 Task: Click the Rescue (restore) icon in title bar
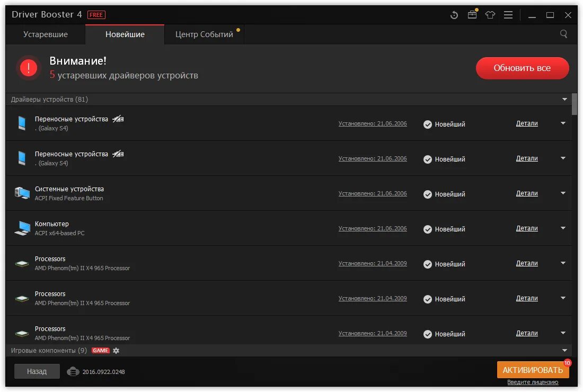coord(454,15)
